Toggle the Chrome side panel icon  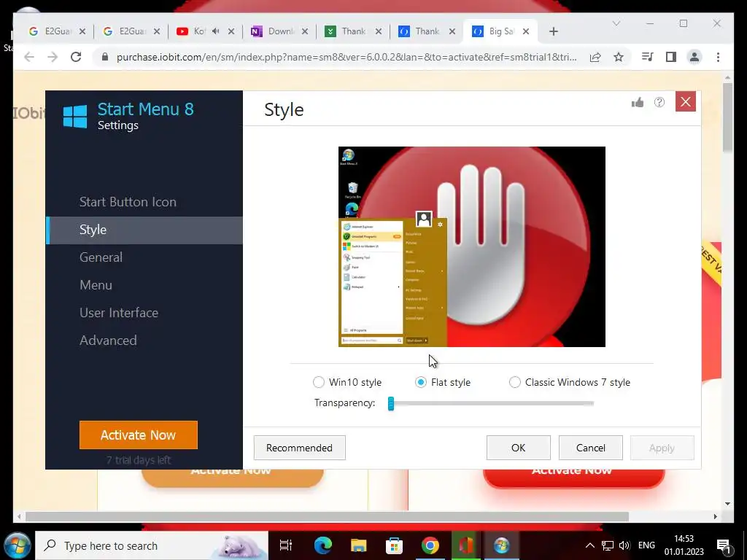(x=671, y=57)
